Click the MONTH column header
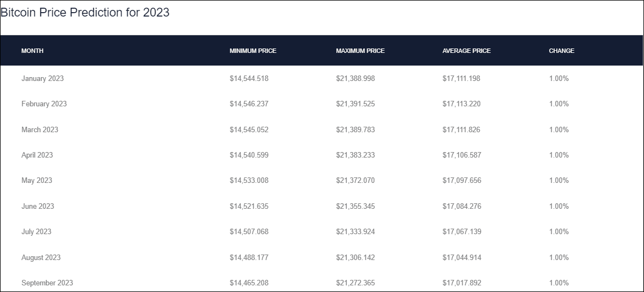644x292 pixels. coord(33,51)
